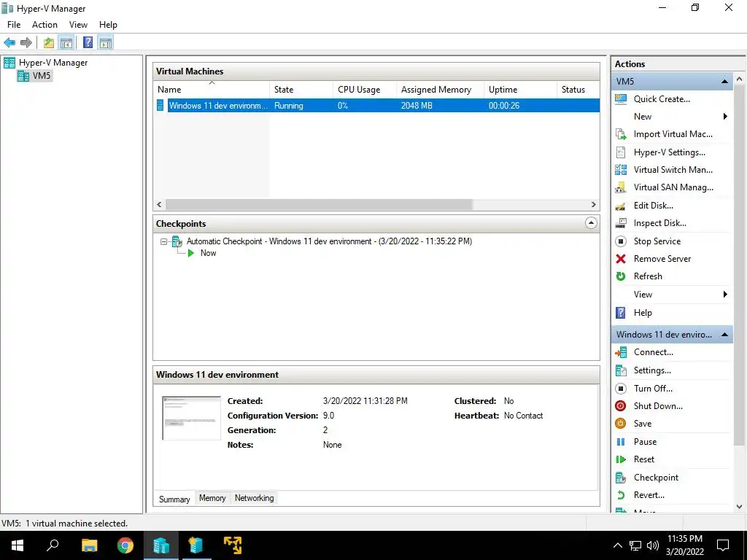Switch to the Memory tab

212,498
